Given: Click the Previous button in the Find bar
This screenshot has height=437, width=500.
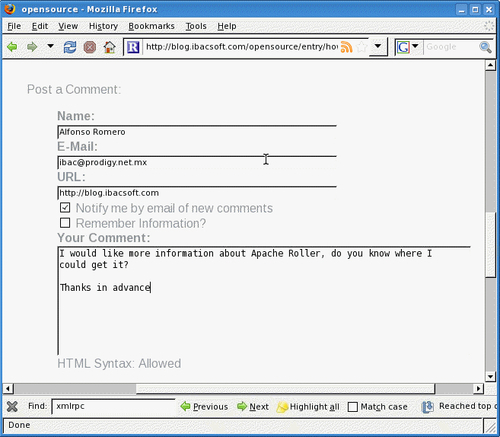Looking at the screenshot, I should [x=204, y=407].
